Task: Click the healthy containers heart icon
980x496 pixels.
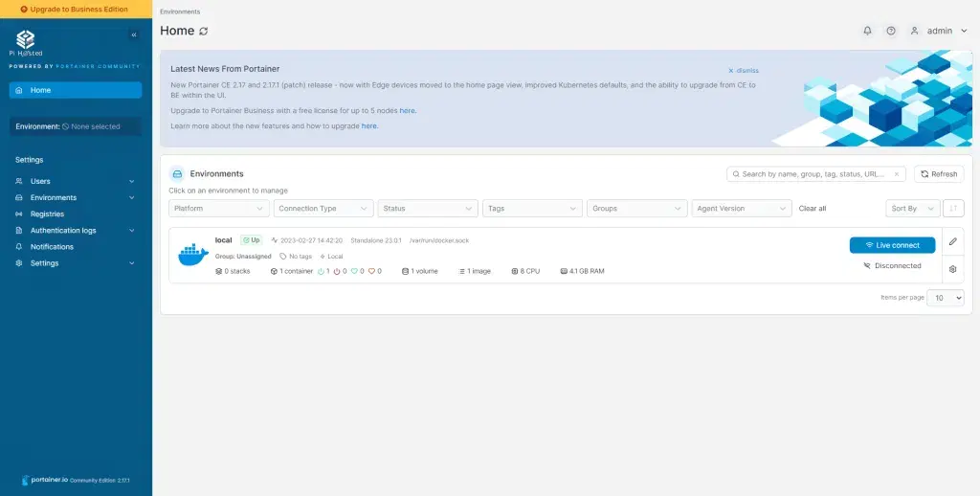Action: click(354, 271)
